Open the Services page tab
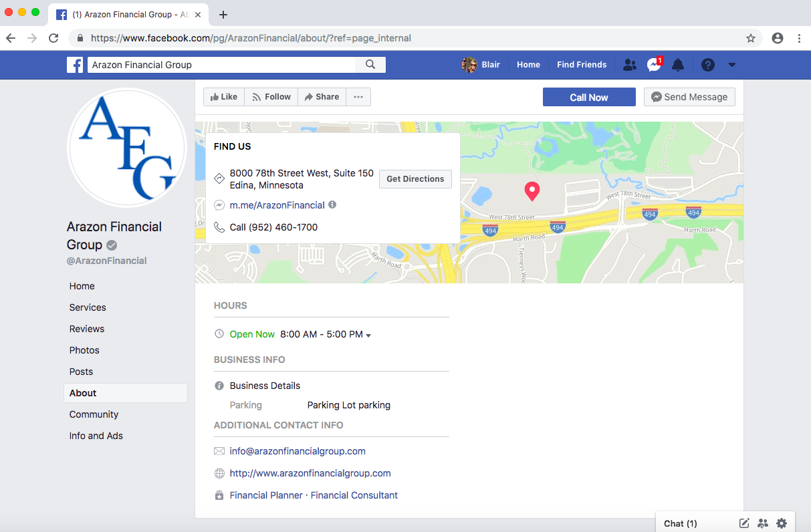The height and width of the screenshot is (532, 811). tap(88, 307)
